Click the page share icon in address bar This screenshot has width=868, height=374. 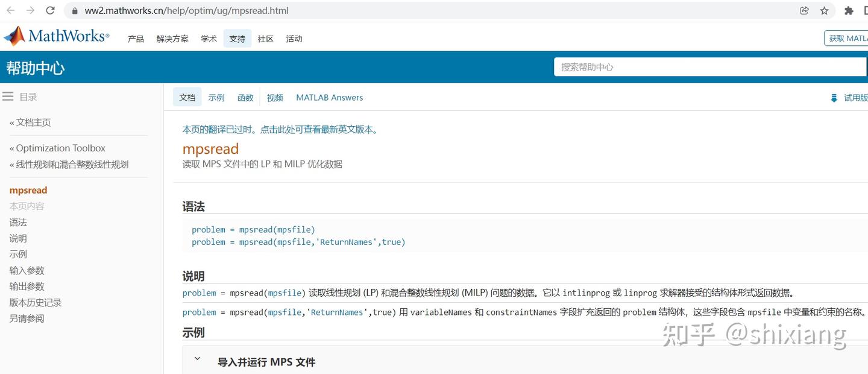(x=804, y=10)
